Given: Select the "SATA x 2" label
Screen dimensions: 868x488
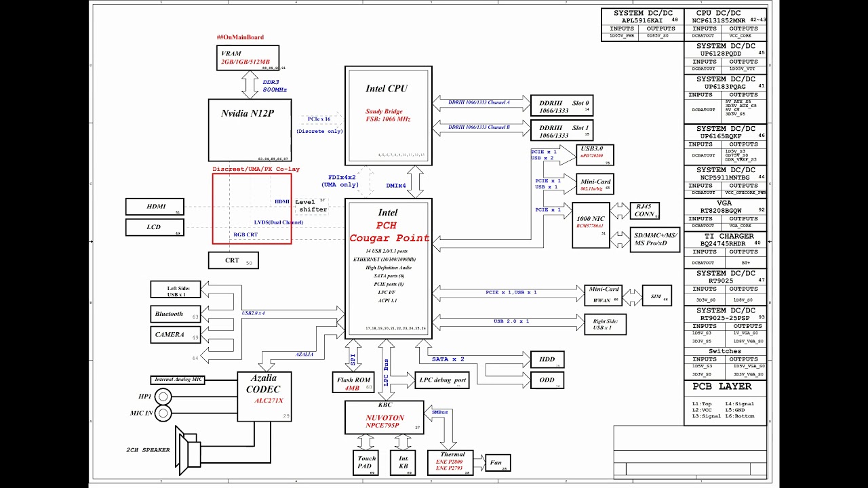Looking at the screenshot, I should (448, 359).
